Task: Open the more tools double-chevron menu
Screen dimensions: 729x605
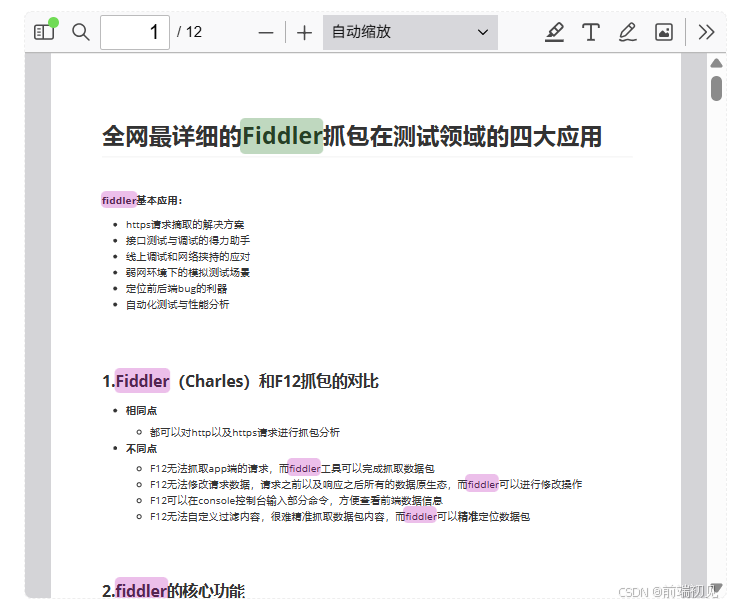Action: (706, 32)
